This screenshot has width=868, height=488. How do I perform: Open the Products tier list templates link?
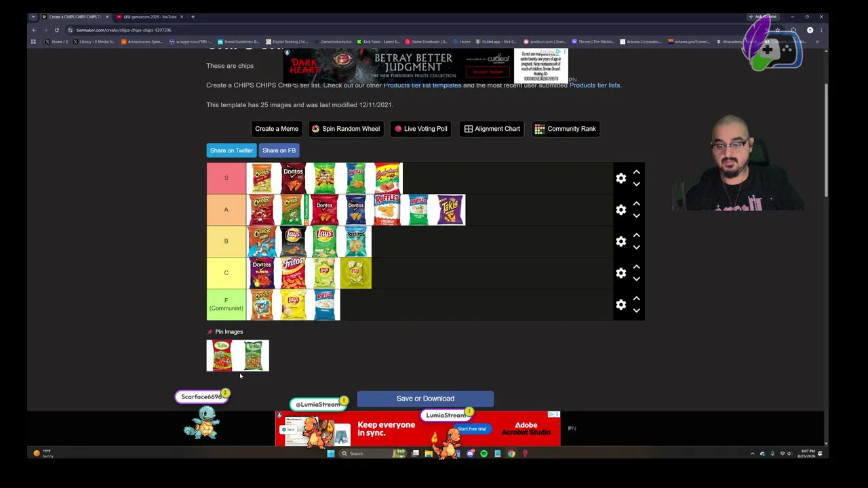point(422,85)
